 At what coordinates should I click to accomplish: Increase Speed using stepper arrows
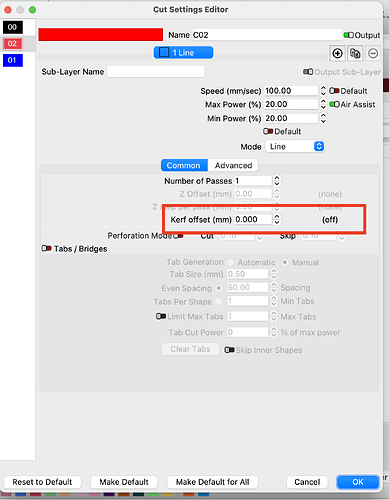click(323, 88)
